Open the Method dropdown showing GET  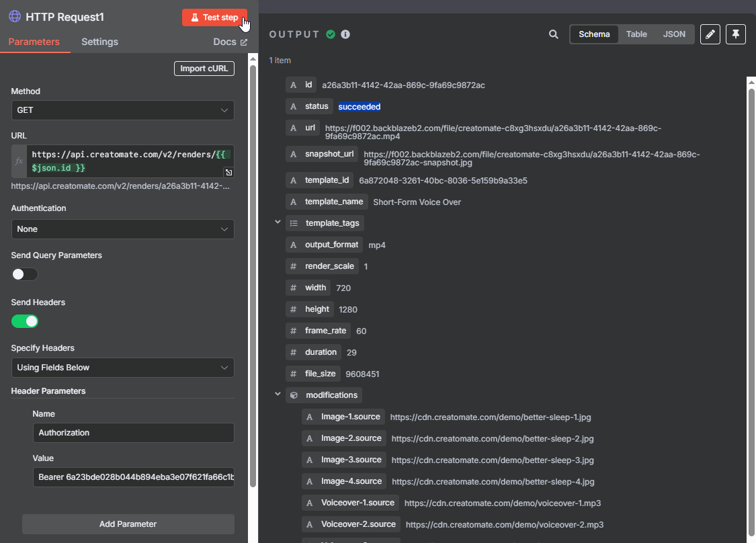[122, 110]
